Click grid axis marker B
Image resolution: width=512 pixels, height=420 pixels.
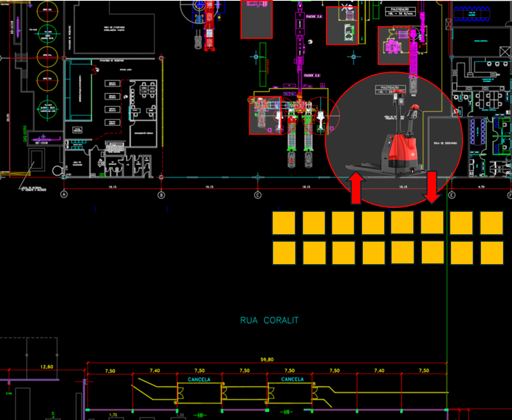pos(161,195)
